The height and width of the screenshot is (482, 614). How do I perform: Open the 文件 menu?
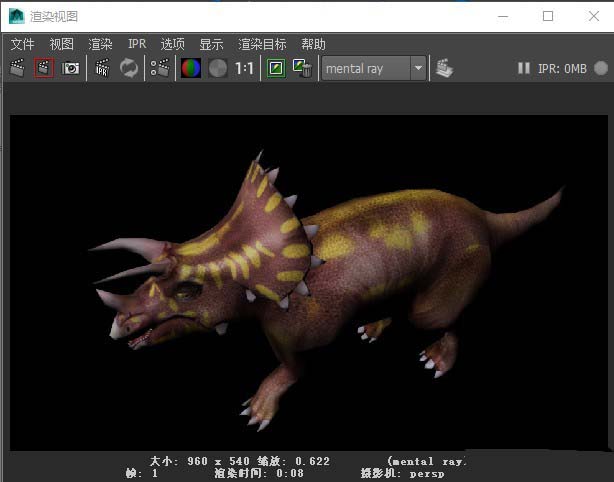pyautogui.click(x=22, y=44)
